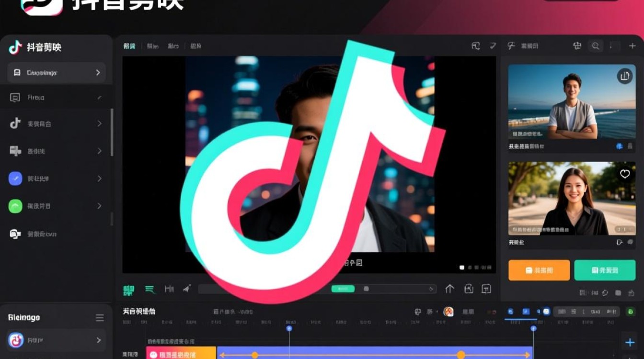Click the plus icon at top right panel
Screen dimensions: 644x359
[x=632, y=46]
